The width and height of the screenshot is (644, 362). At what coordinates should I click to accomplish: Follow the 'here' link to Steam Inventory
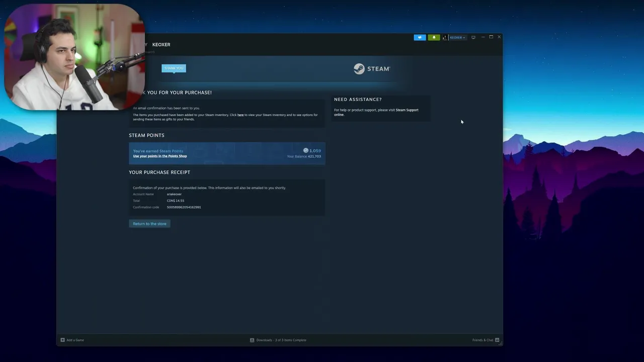point(240,115)
